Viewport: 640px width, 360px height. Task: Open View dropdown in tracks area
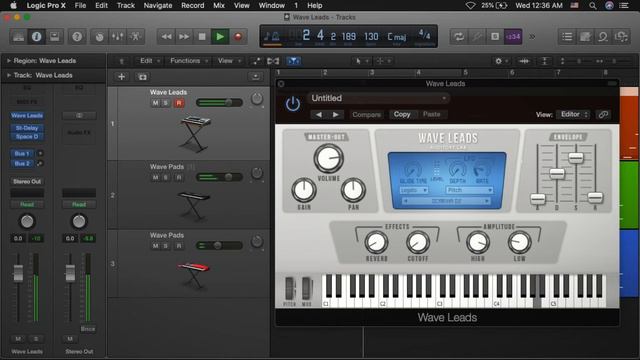click(229, 61)
